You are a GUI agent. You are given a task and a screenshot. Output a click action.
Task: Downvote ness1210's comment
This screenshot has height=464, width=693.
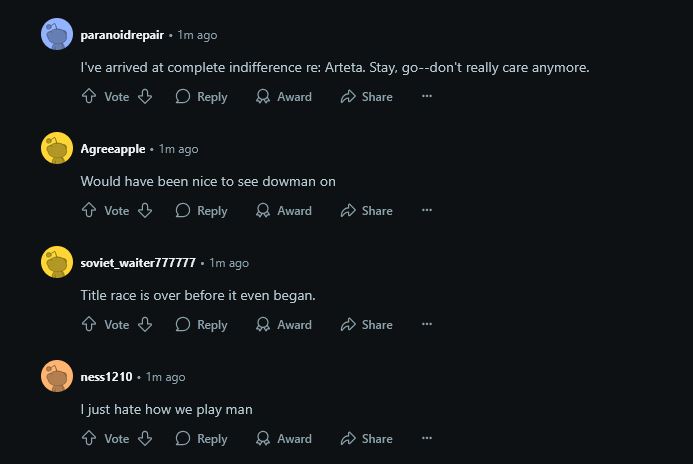pyautogui.click(x=145, y=438)
